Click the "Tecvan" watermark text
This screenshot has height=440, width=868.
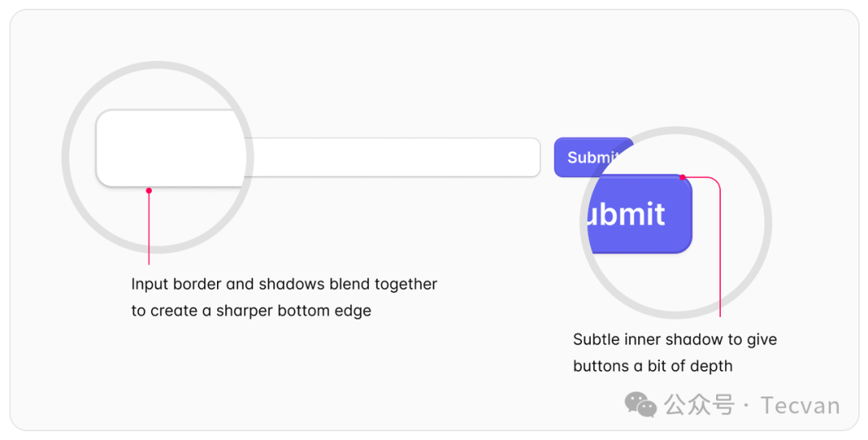tap(800, 405)
